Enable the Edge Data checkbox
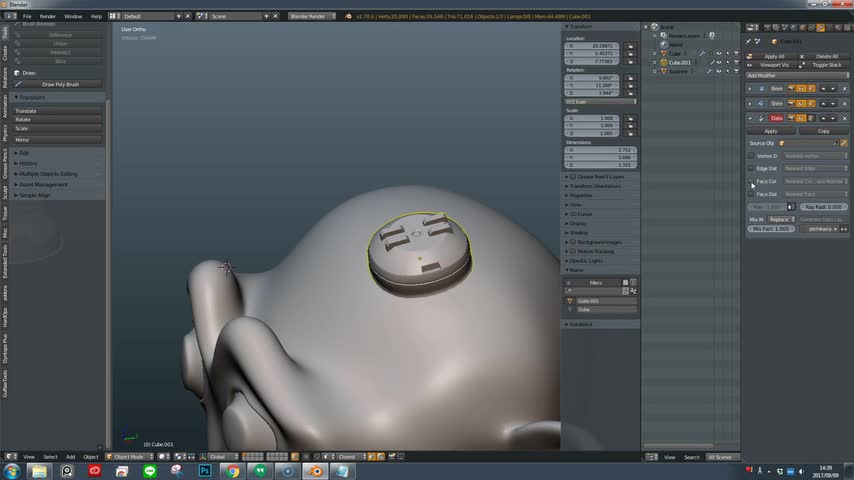 click(751, 168)
